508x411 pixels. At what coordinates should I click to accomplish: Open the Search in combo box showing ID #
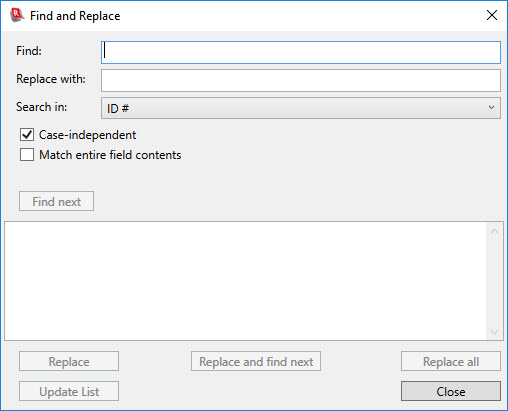[301, 108]
